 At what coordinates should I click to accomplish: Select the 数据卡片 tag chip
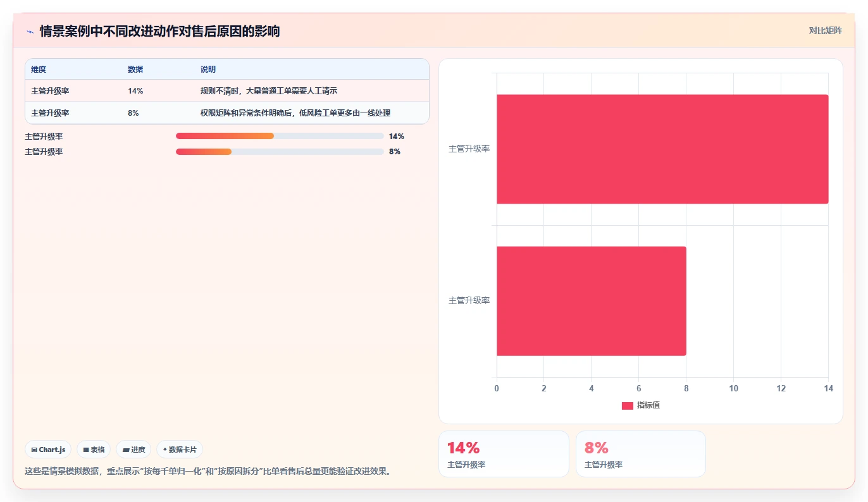click(x=180, y=450)
